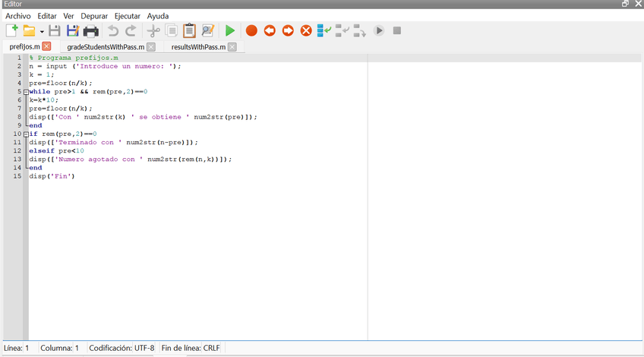Viewport: 644px width, 357px height.
Task: Save the current file
Action: point(55,31)
